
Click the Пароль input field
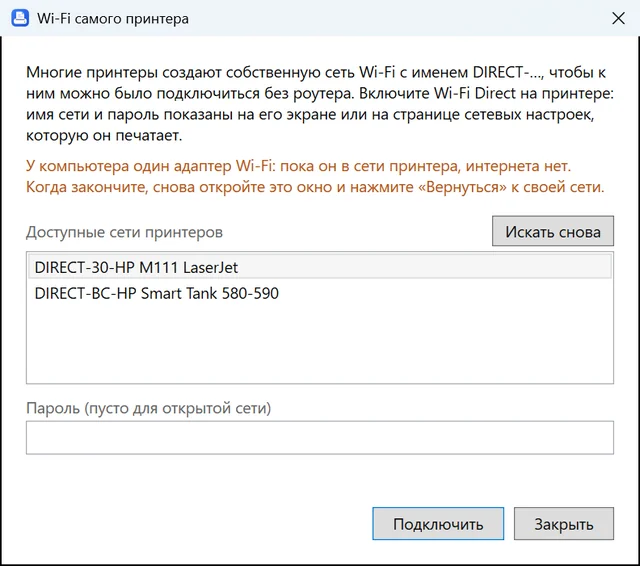pos(320,437)
